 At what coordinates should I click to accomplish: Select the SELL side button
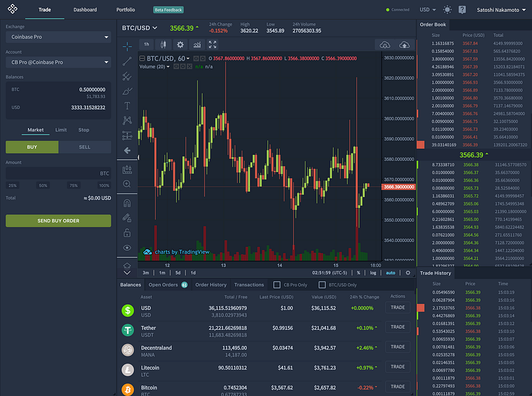pyautogui.click(x=84, y=147)
